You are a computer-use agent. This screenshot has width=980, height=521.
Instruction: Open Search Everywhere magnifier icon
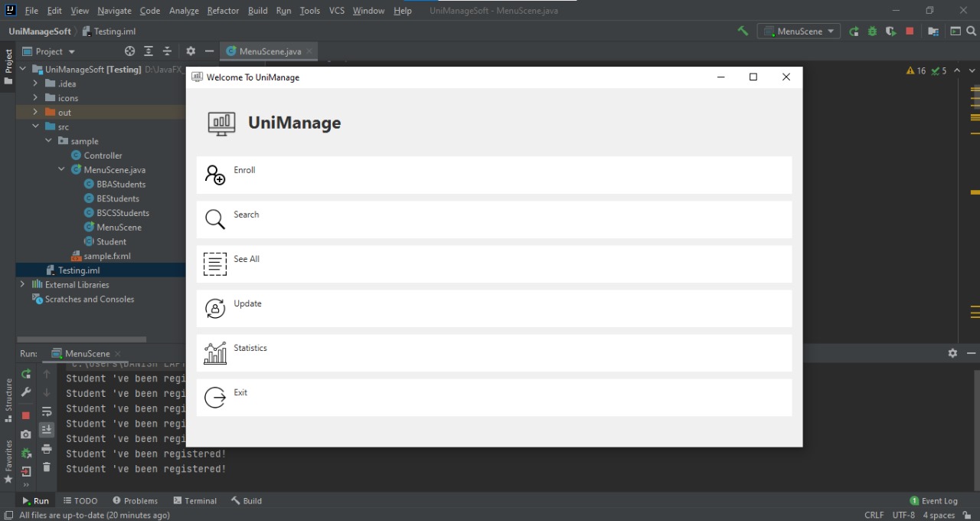click(x=972, y=31)
